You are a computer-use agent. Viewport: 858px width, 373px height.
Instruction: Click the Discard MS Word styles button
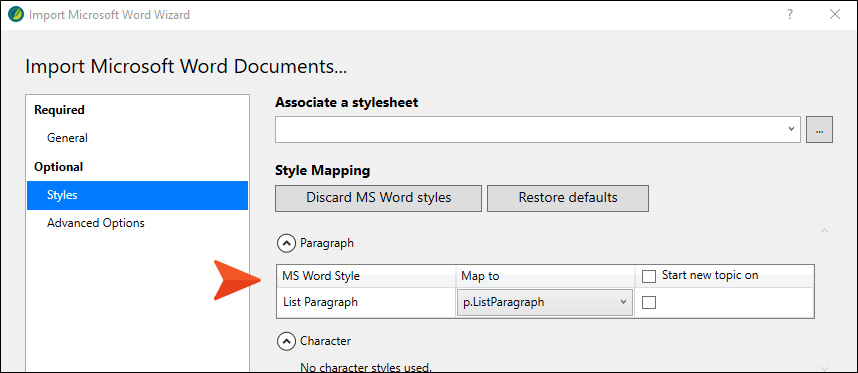click(379, 198)
